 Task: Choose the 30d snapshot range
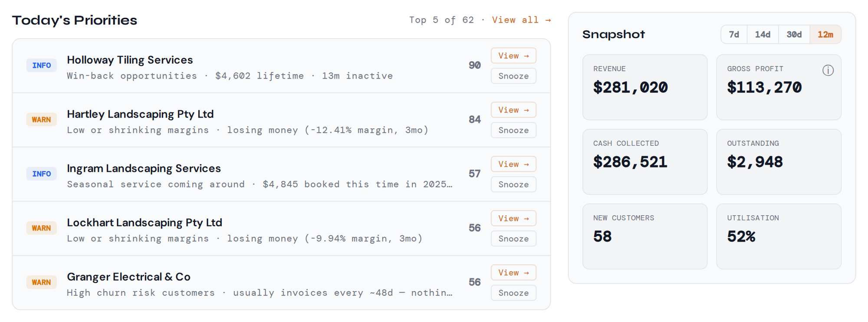pos(794,34)
